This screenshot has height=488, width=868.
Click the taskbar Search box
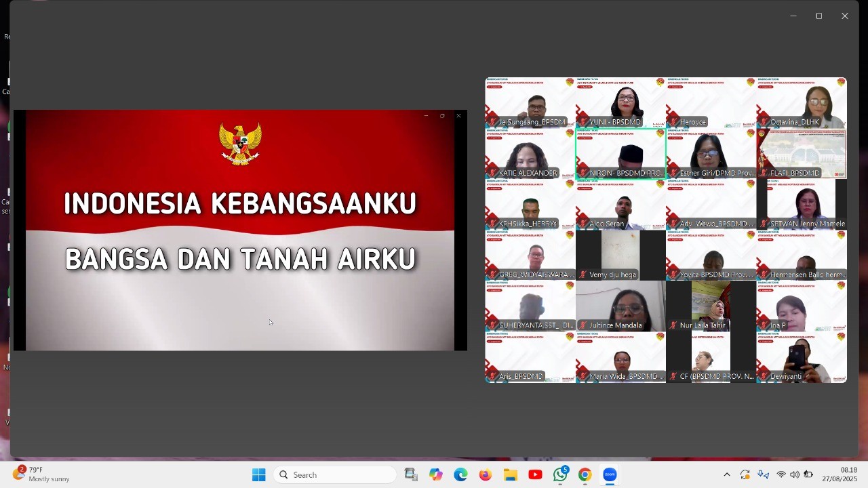335,475
